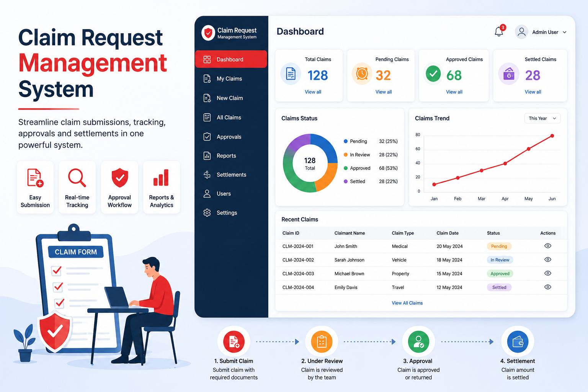The width and height of the screenshot is (588, 392).
Task: Expand the Admin User menu chevron
Action: (x=565, y=32)
